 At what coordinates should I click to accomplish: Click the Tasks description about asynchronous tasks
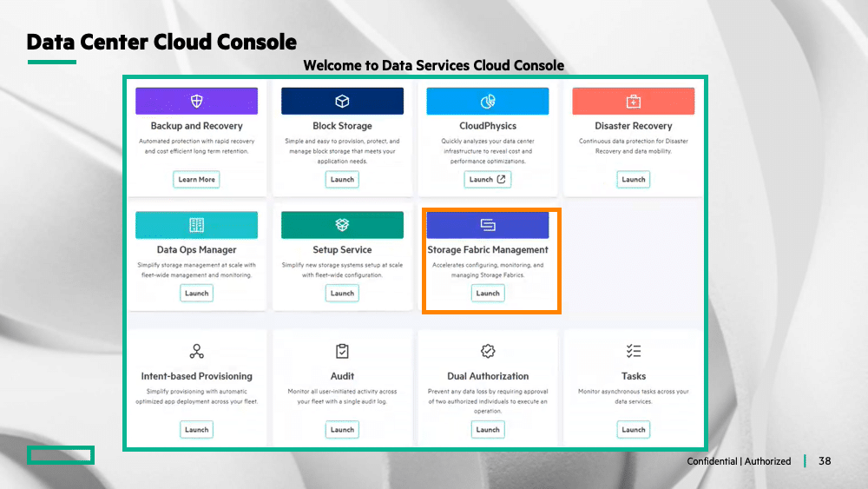(x=634, y=397)
